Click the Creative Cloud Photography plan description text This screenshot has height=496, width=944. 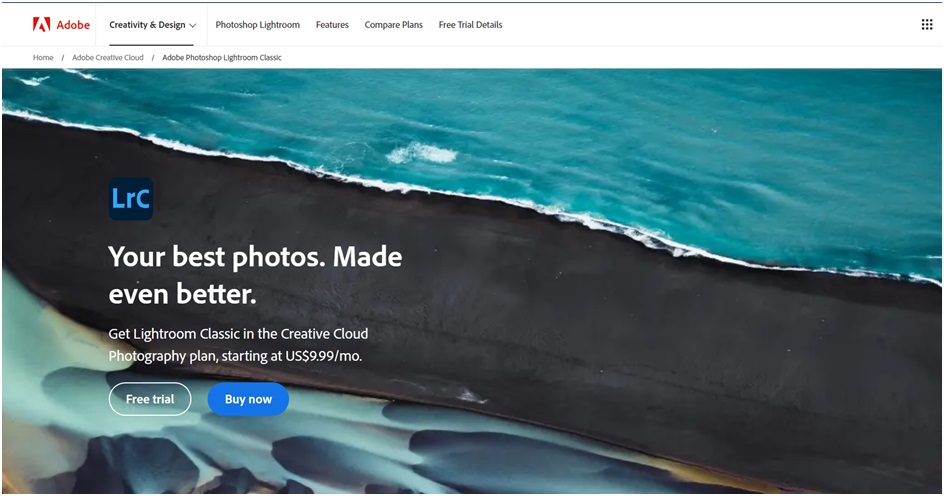[x=238, y=334]
